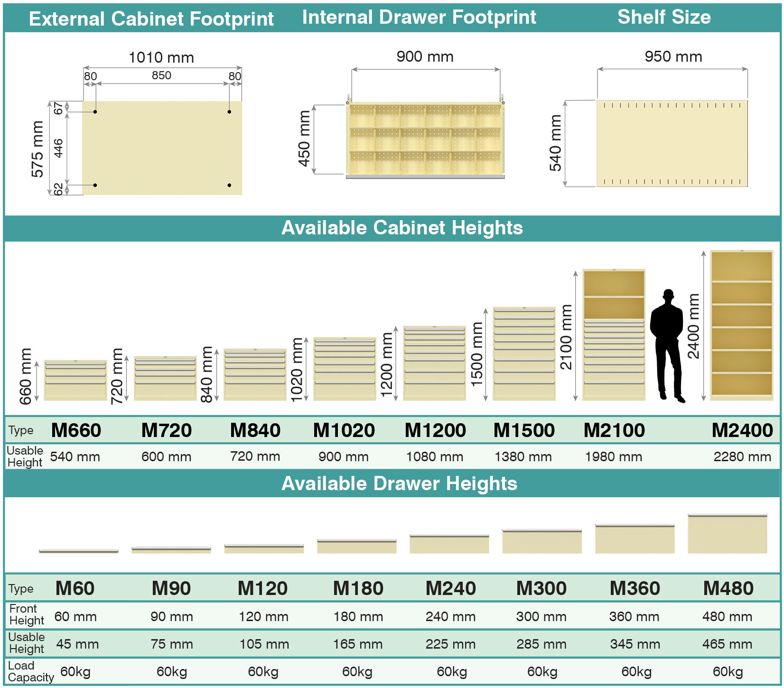Select the 2100 mm cabinet illustration
Screen dimensions: 784x688
click(614, 335)
